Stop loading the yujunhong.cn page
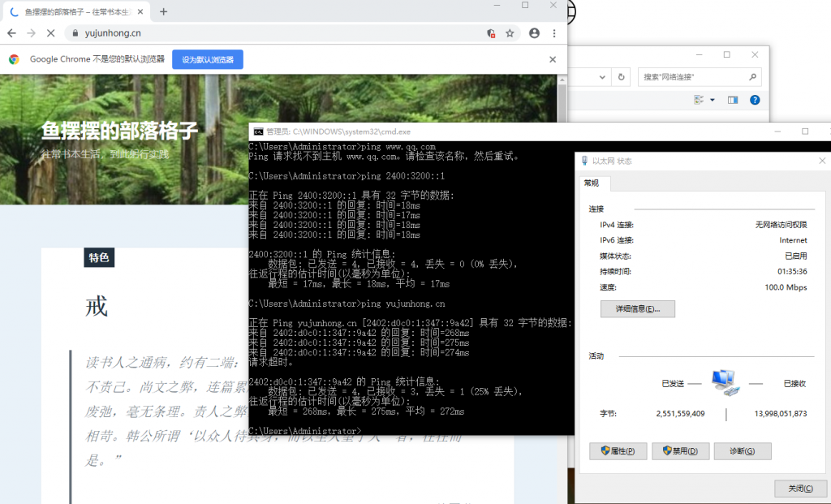Screen dimensions: 831x504 pyautogui.click(x=51, y=33)
